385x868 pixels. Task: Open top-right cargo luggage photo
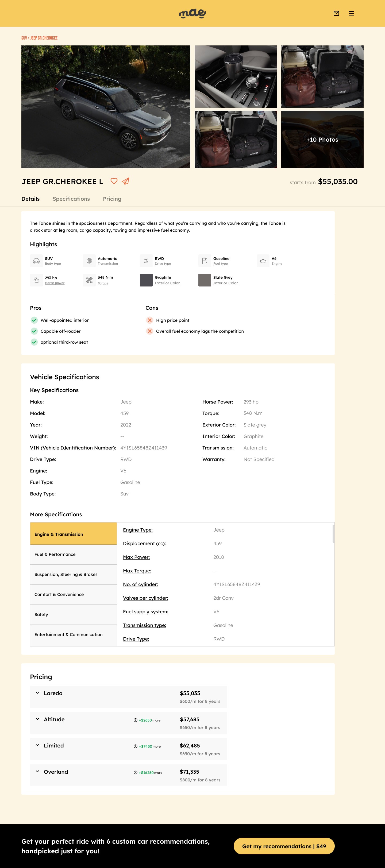pyautogui.click(x=322, y=76)
